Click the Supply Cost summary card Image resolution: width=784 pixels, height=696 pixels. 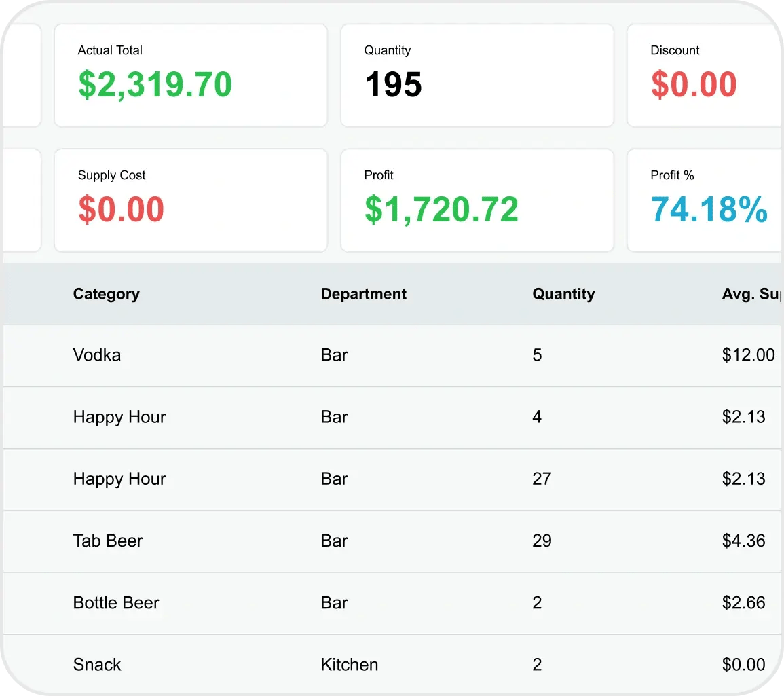pyautogui.click(x=191, y=200)
